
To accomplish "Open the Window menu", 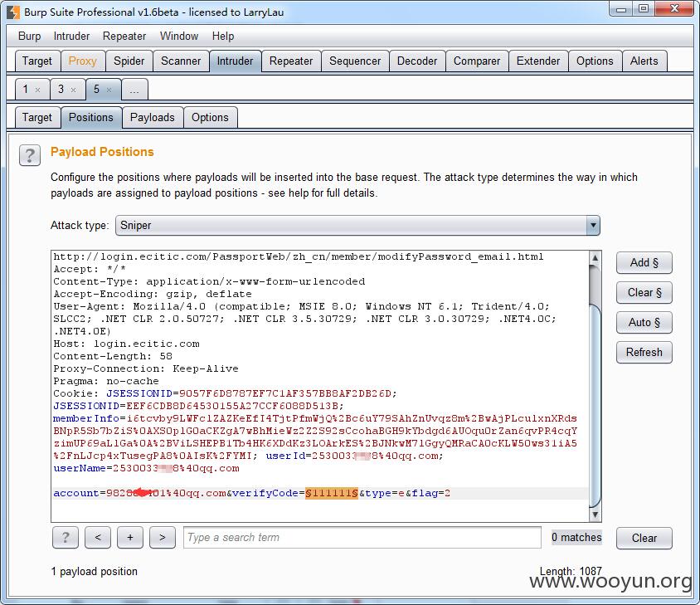I will pos(179,37).
